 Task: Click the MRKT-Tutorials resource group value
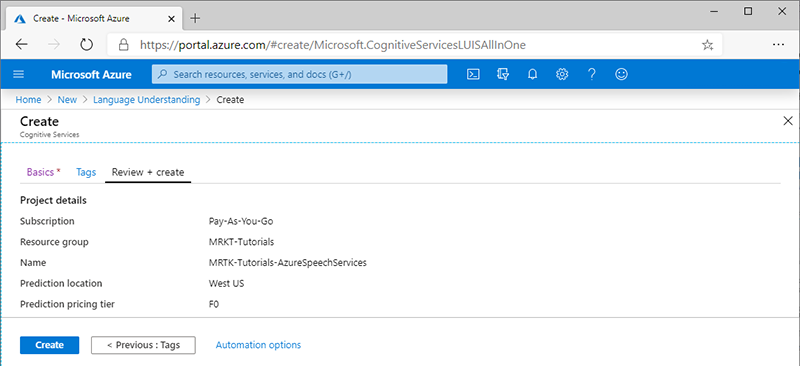(241, 242)
